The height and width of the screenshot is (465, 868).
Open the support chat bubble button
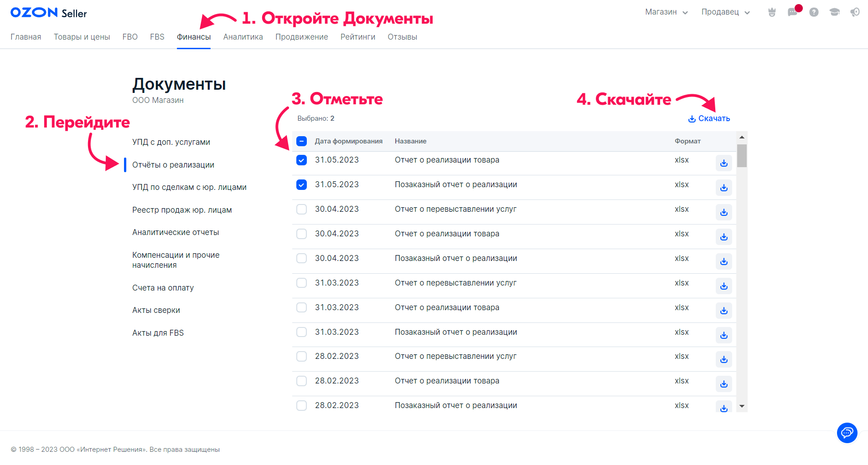pos(847,432)
